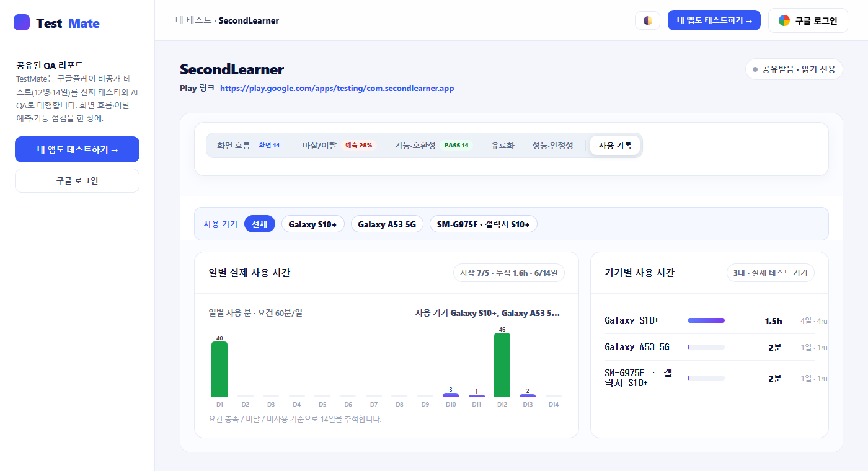This screenshot has height=471, width=868.
Task: Click 3대 · 실제 테스트 기기 badge
Action: [x=771, y=273]
